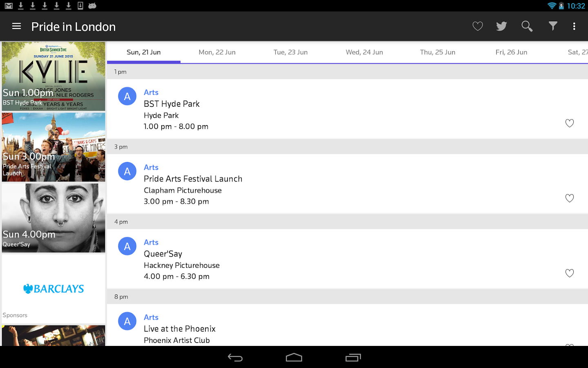Open the Pride Arts Festival Launch thumbnail
588x368 pixels.
click(53, 147)
